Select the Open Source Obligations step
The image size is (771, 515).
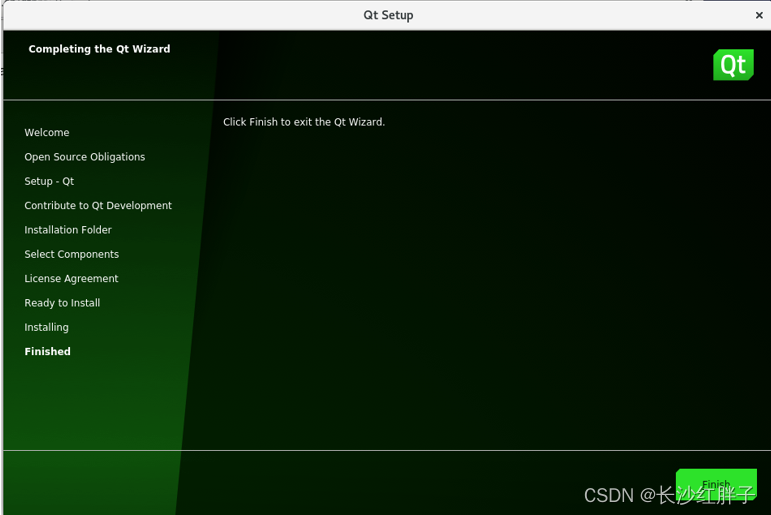85,157
